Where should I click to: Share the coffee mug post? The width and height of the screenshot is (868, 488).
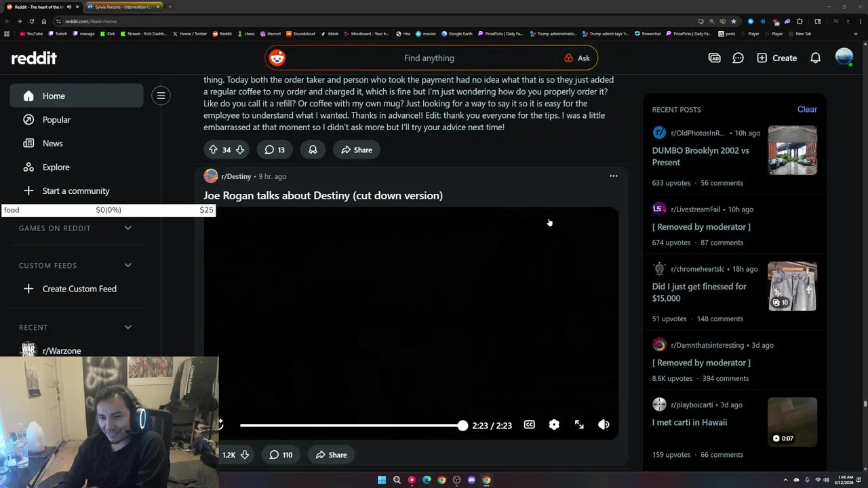[x=357, y=150]
